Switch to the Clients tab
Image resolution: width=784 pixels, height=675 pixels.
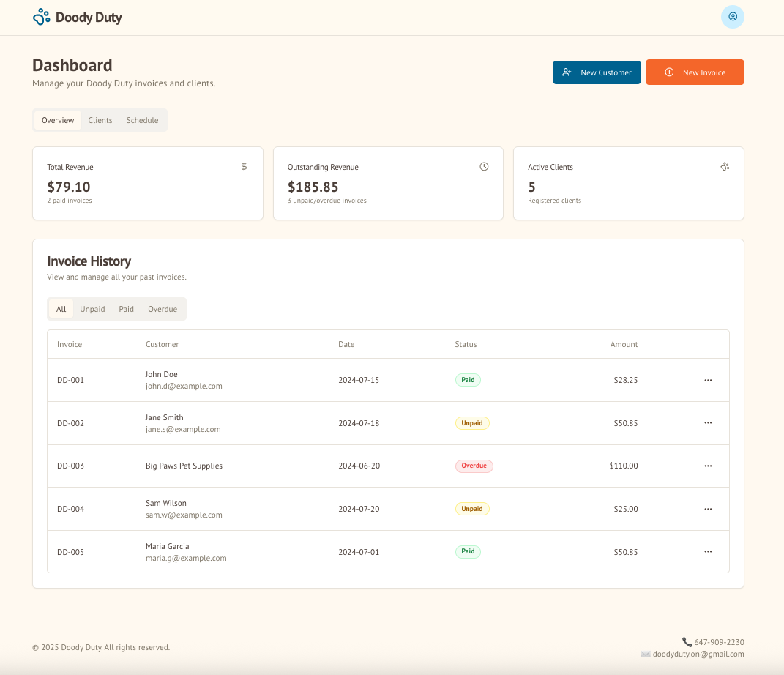(x=100, y=120)
